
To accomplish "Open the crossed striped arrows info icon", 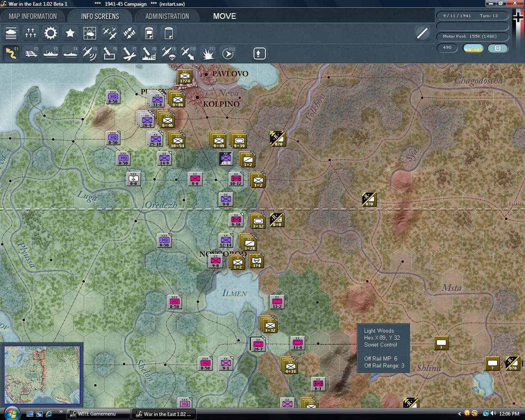I will (129, 33).
